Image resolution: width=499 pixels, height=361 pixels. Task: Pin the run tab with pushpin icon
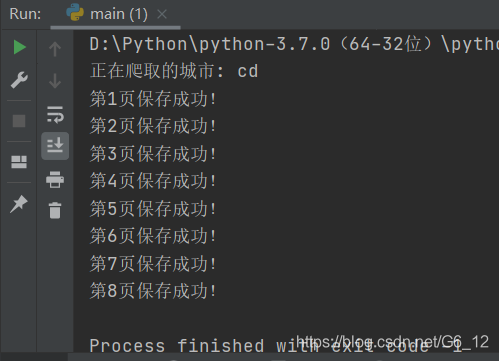pyautogui.click(x=19, y=204)
